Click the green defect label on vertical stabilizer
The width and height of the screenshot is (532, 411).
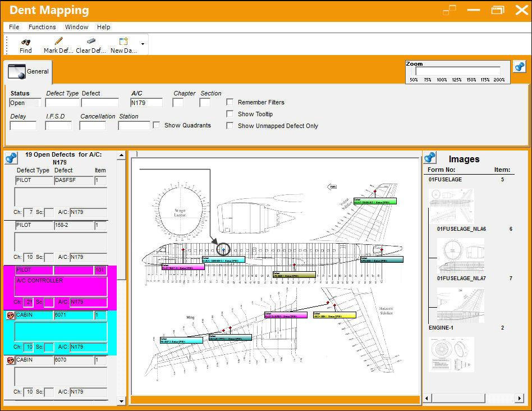tap(375, 201)
